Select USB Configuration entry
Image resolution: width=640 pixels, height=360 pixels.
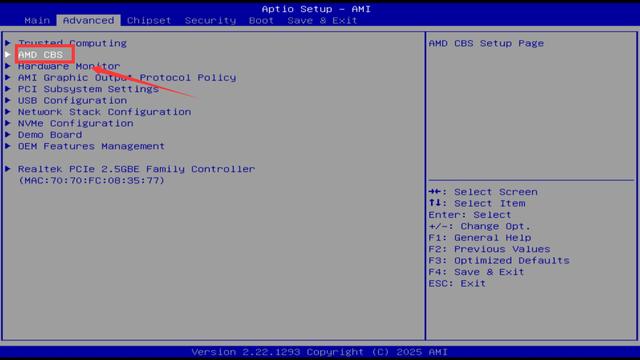coord(72,100)
